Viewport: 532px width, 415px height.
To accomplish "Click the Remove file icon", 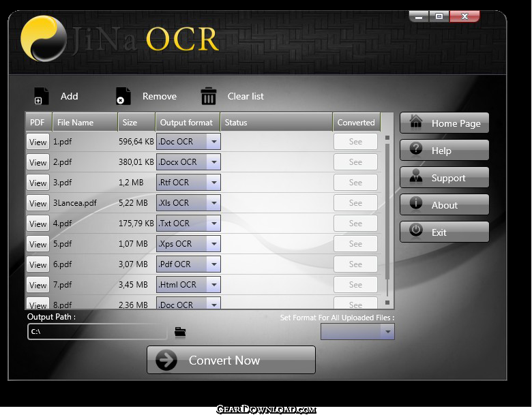I will click(123, 96).
